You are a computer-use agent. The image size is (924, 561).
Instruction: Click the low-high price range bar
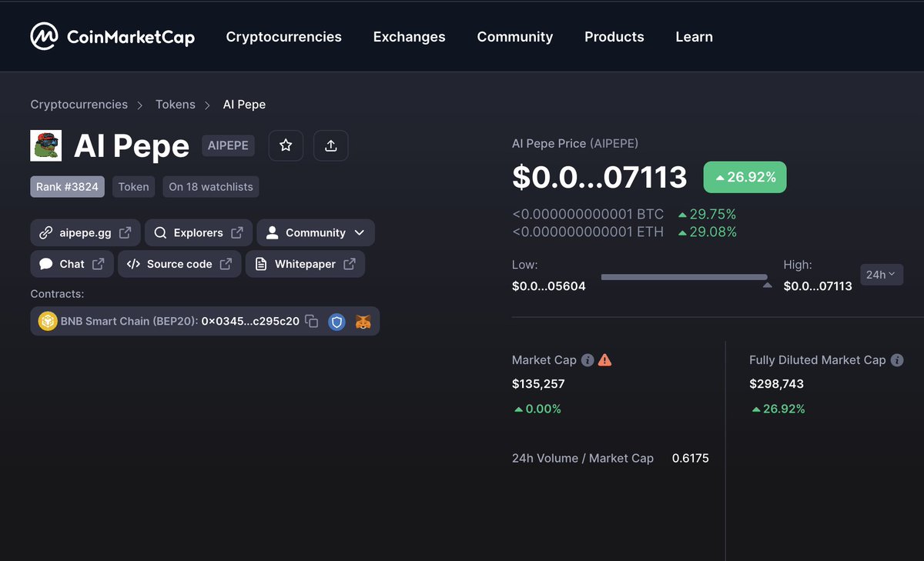click(684, 277)
